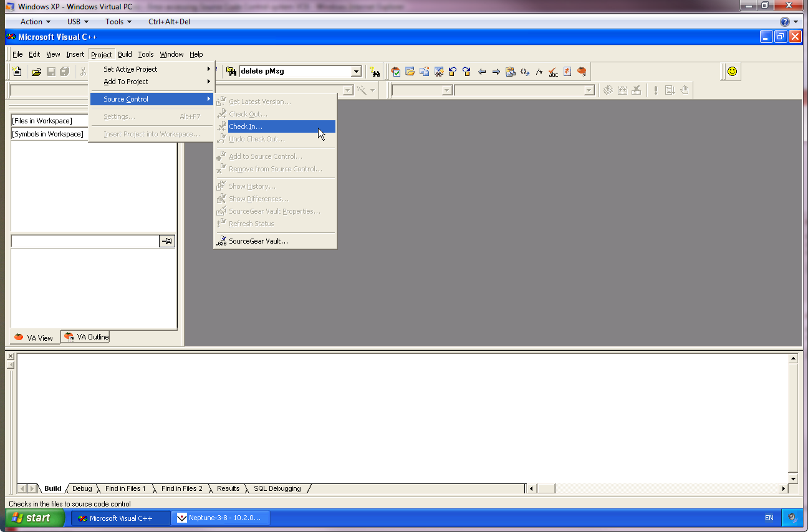Screen dimensions: 808x532
Task: Switch to the SQL Debugging tab
Action: tap(277, 488)
